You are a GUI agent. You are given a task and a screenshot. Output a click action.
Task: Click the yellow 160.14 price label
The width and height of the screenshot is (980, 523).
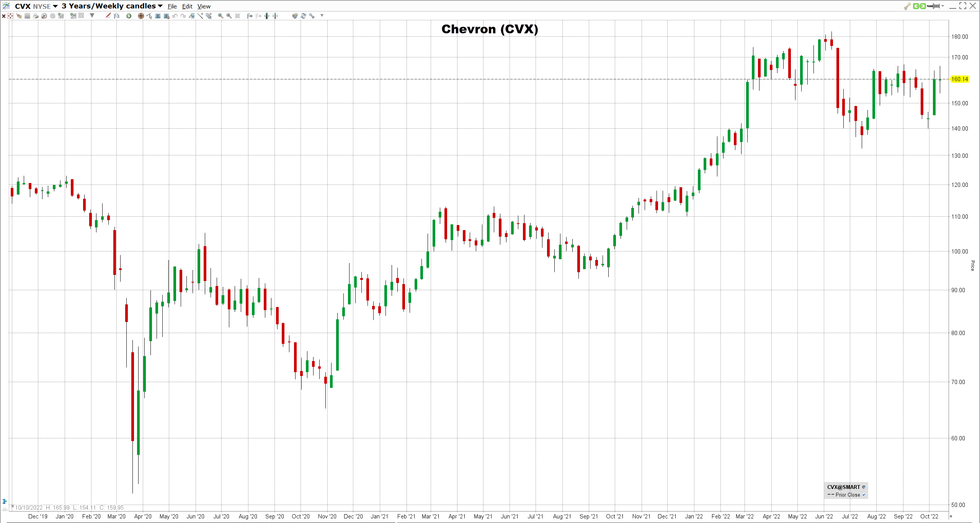click(959, 79)
